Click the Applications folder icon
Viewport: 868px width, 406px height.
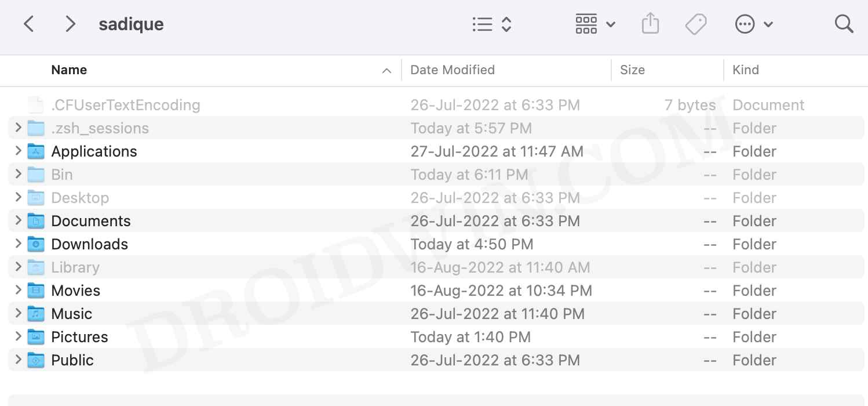tap(36, 151)
